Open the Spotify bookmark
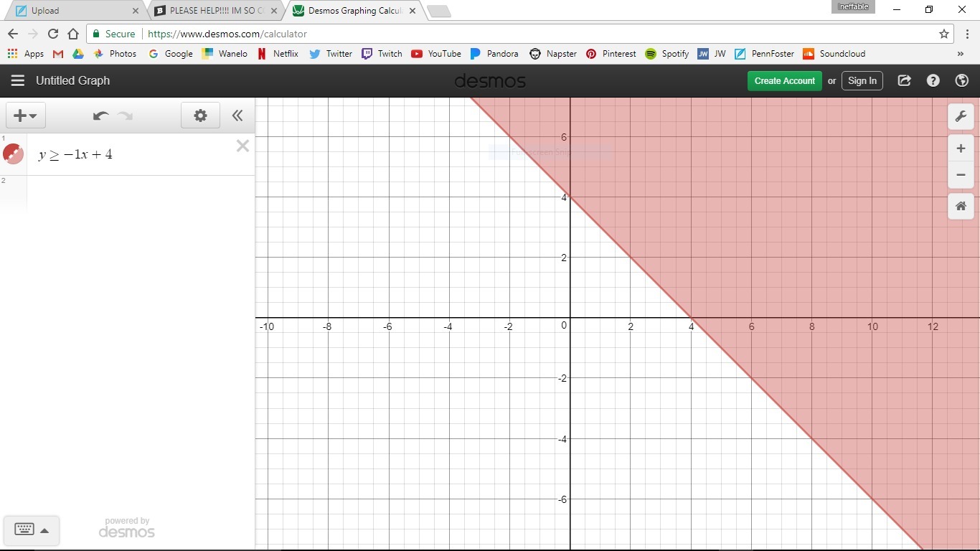The height and width of the screenshot is (551, 980). click(667, 54)
